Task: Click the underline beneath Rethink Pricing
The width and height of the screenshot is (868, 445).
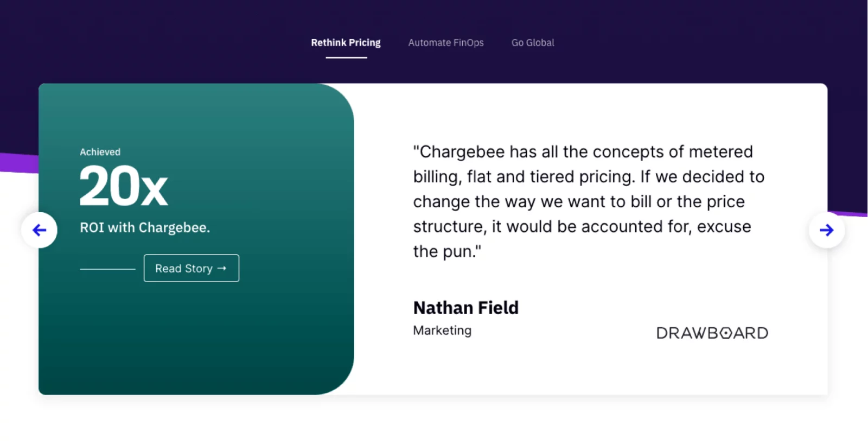Action: [346, 57]
